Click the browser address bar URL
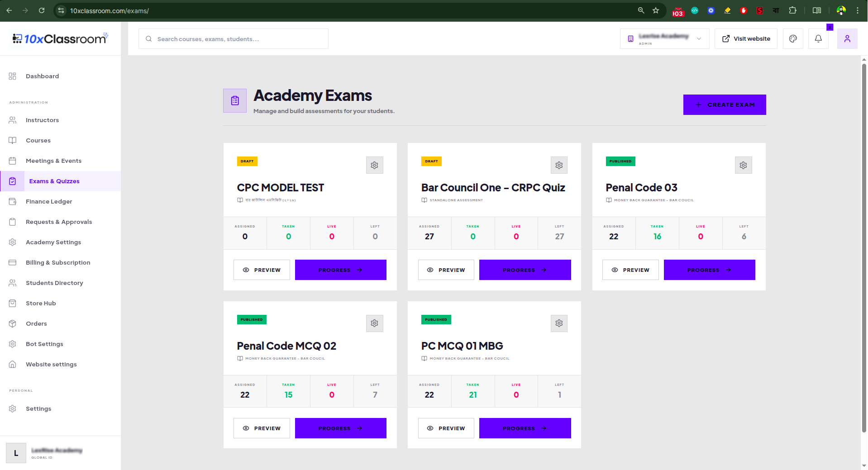The height and width of the screenshot is (470, 868). (x=110, y=10)
